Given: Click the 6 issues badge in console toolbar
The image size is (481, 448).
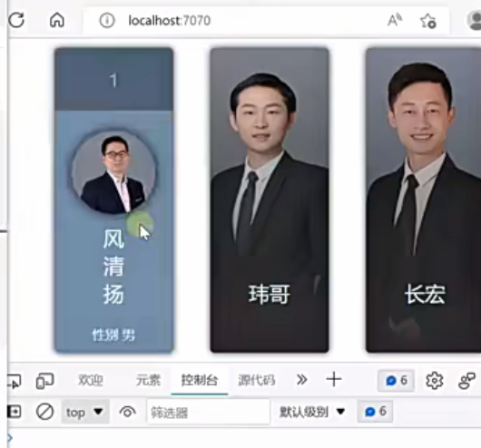Looking at the screenshot, I should [x=375, y=411].
